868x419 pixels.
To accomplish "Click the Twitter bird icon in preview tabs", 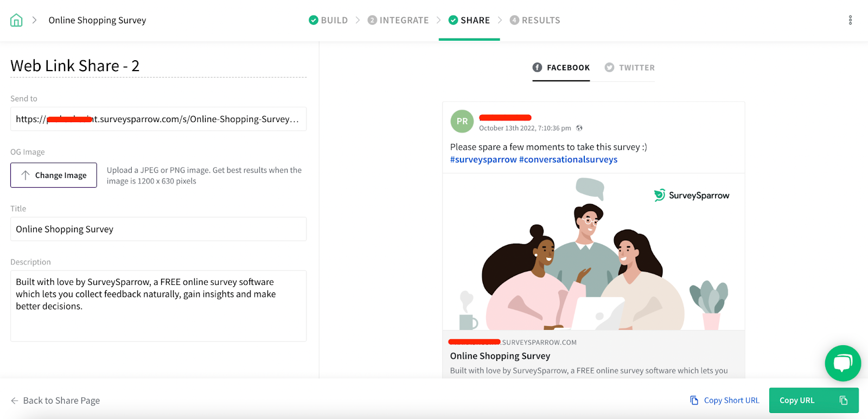I will pos(609,67).
